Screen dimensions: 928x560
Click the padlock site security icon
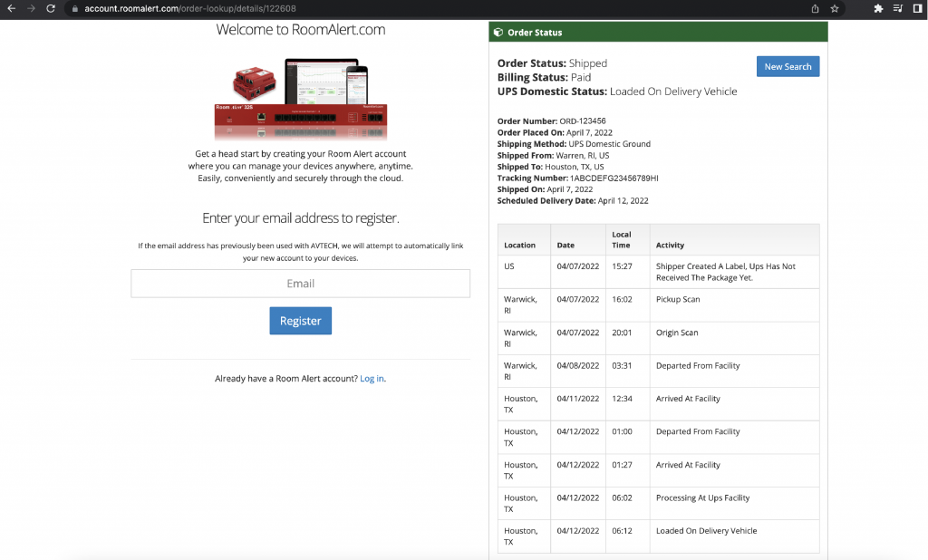point(74,9)
